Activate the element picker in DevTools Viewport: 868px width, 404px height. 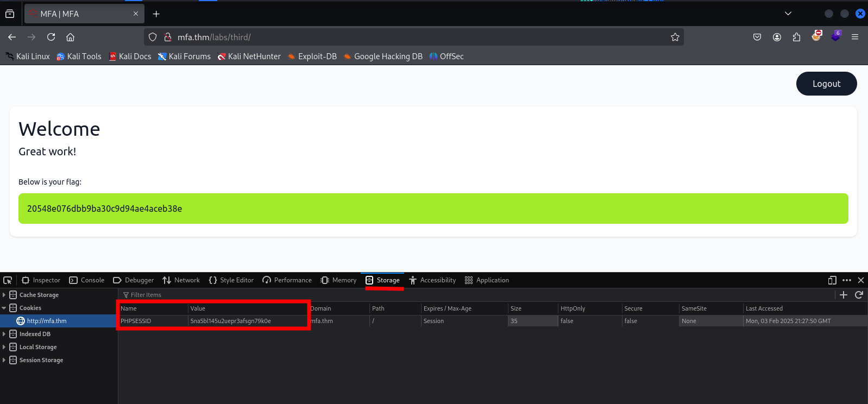8,280
